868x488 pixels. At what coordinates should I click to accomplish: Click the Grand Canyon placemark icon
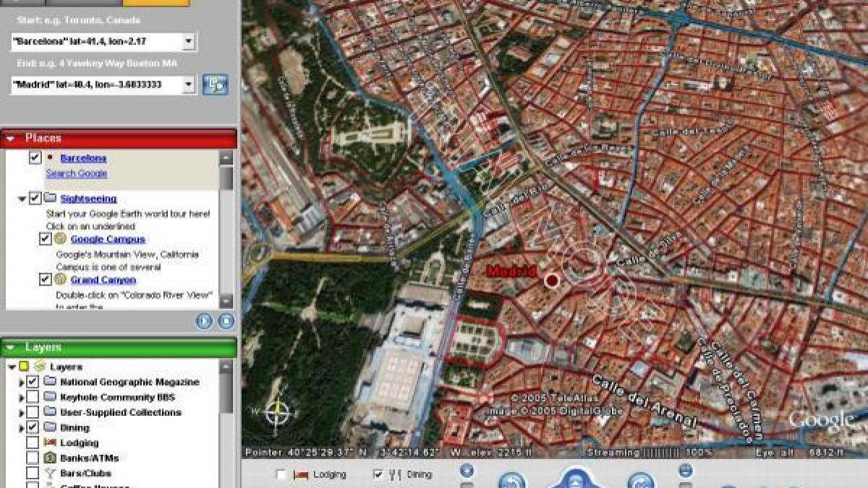coord(61,279)
